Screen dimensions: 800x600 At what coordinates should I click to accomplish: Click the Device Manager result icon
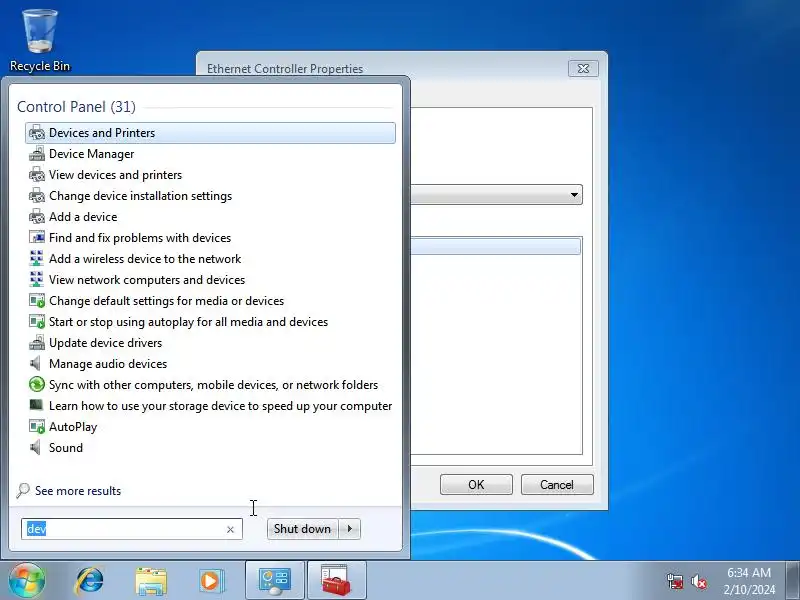pos(37,154)
